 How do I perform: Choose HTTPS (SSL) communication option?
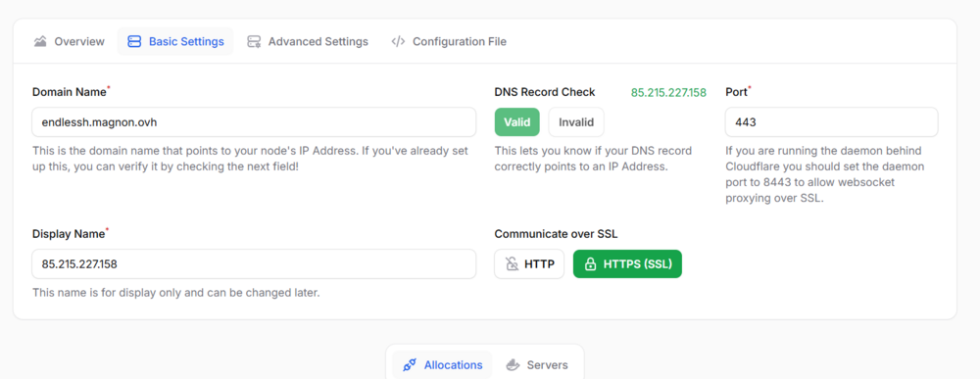tap(627, 264)
